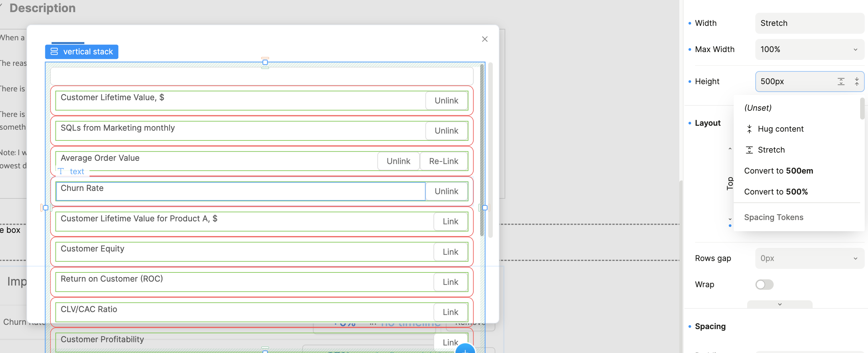Click the Width Stretch input field
868x353 pixels.
click(x=809, y=23)
